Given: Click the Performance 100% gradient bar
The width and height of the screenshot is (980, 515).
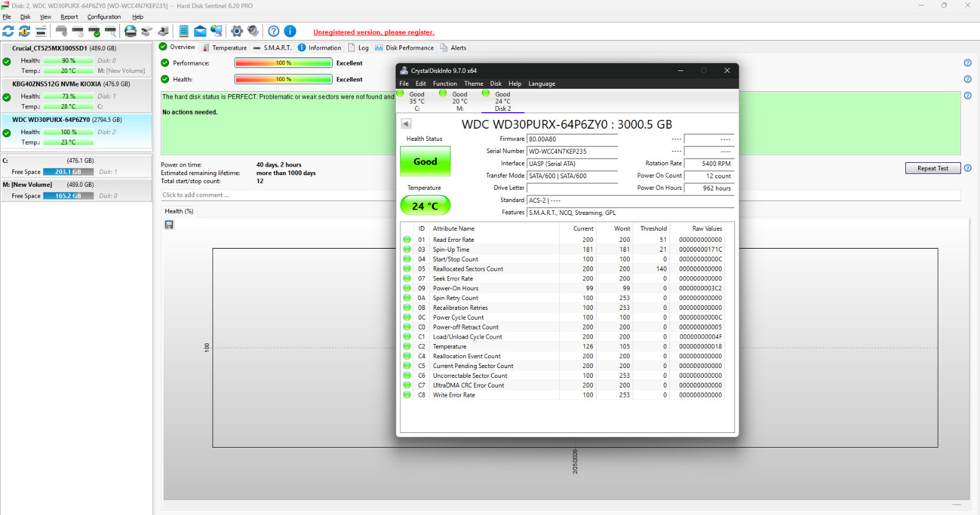Looking at the screenshot, I should pos(283,63).
